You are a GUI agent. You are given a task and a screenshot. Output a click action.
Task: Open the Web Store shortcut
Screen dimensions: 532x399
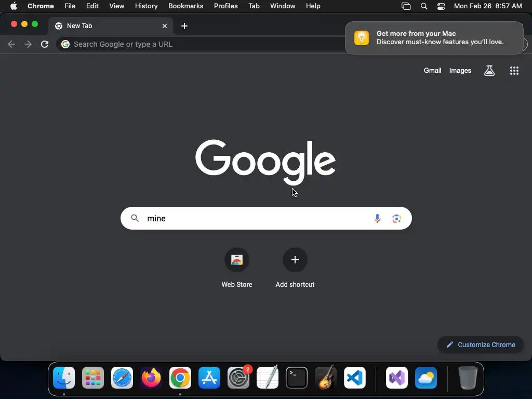237,268
